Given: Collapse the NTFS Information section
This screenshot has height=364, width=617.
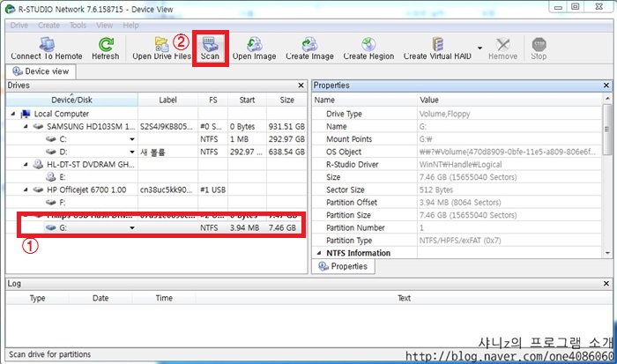Looking at the screenshot, I should point(319,253).
